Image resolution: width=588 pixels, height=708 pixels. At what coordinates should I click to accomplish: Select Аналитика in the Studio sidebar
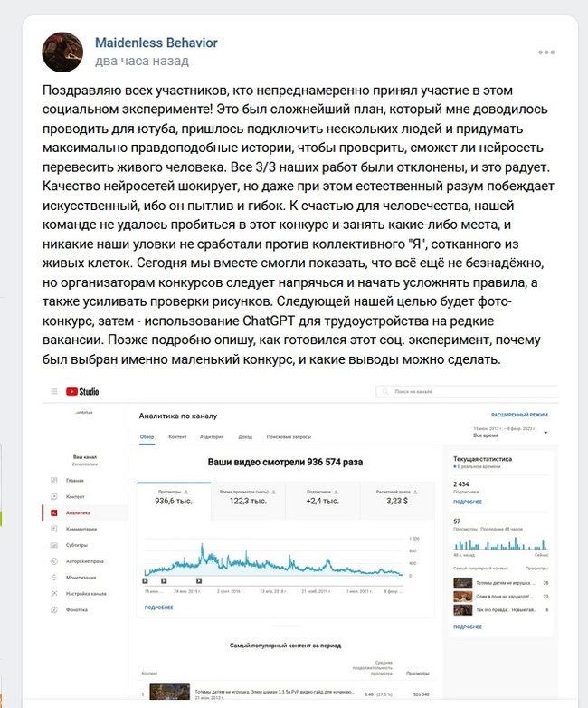(80, 512)
